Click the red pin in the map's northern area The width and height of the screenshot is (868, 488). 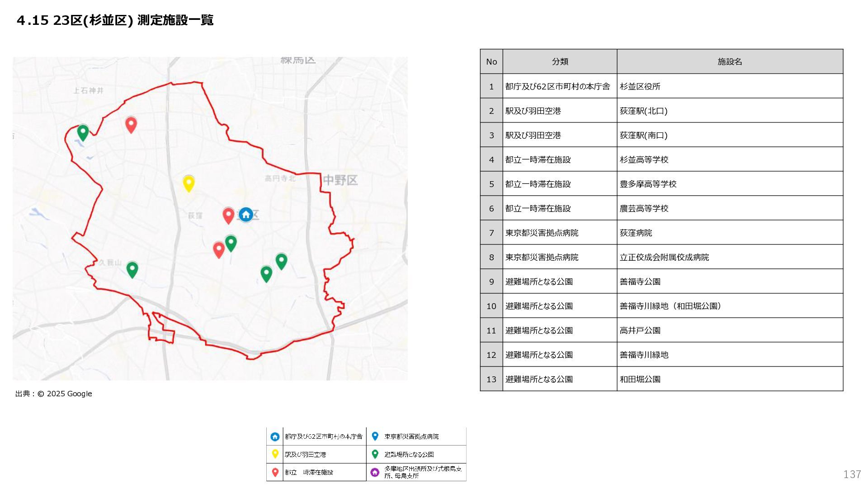131,124
